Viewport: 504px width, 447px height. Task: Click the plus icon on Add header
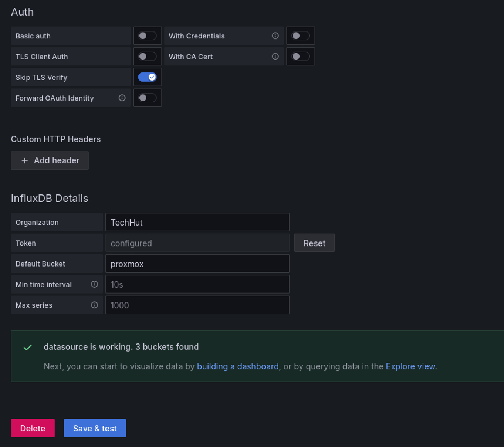25,160
